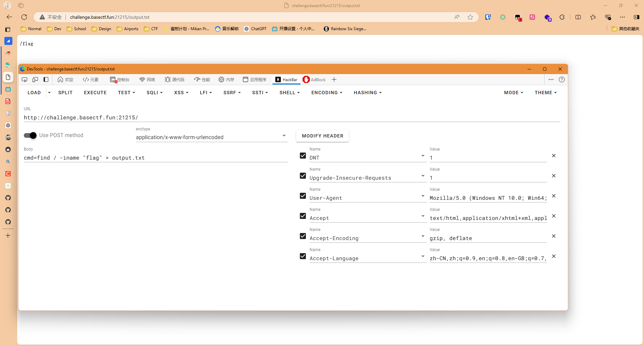The height and width of the screenshot is (346, 644).
Task: Uncheck the User-Agent header checkbox
Action: 303,196
